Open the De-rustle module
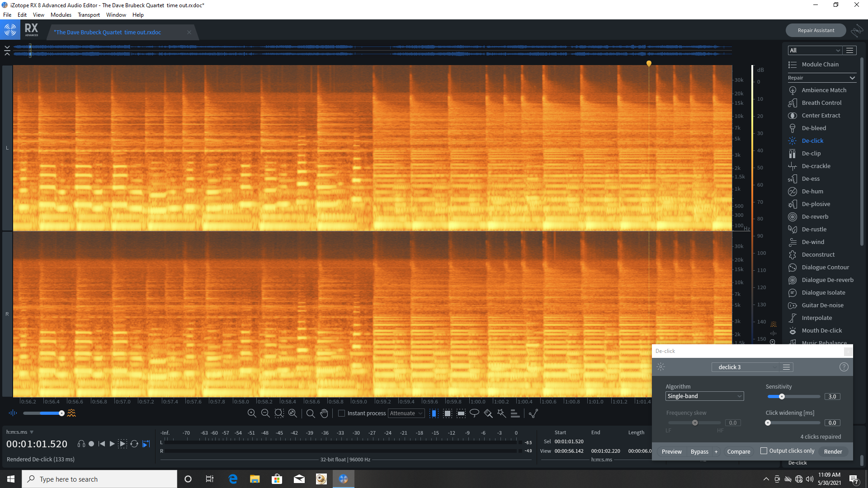 pos(807,229)
